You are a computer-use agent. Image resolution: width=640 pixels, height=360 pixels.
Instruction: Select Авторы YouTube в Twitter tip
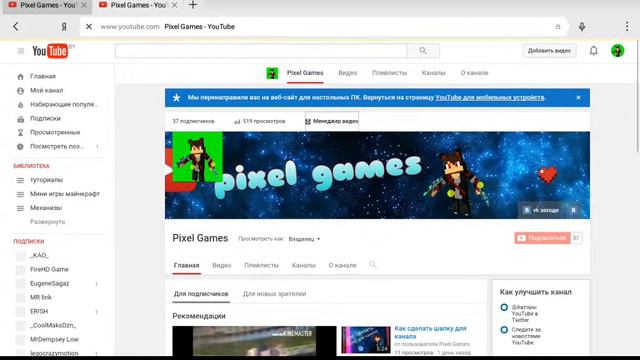point(524,313)
